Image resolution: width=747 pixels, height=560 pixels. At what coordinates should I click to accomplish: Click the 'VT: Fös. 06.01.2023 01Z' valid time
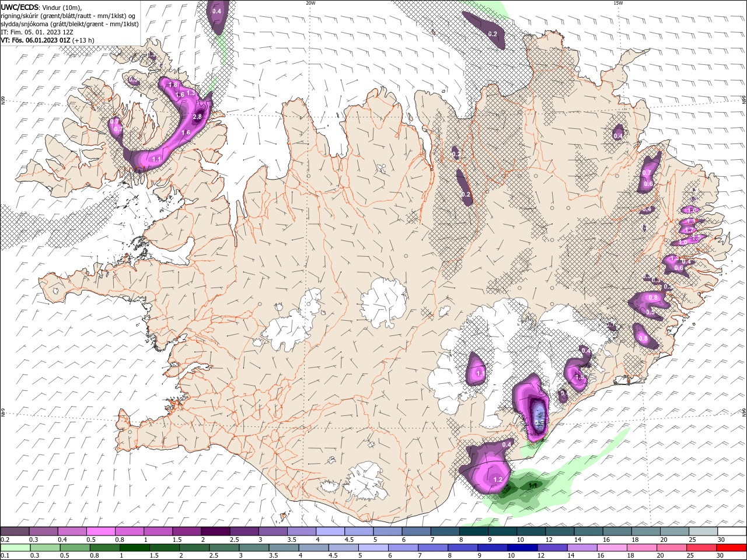point(36,40)
